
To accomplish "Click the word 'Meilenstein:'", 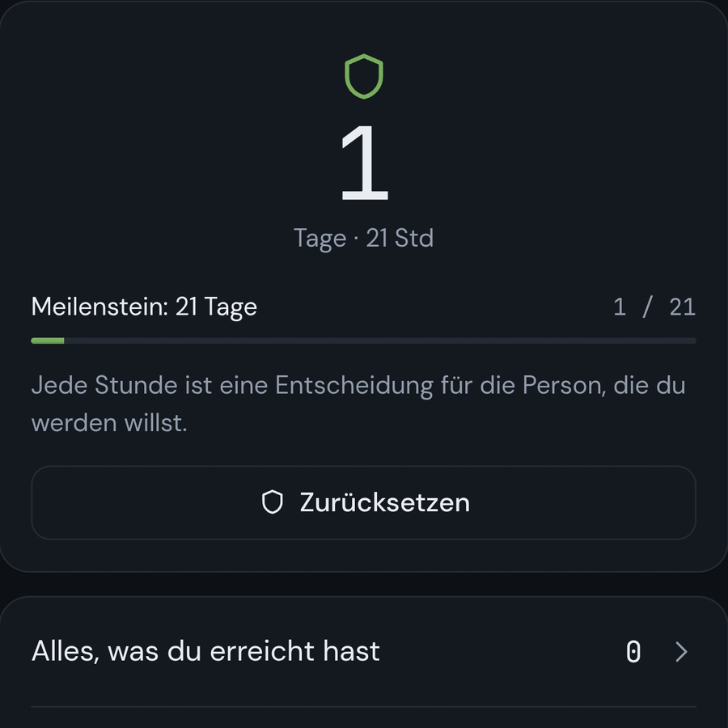I will [99, 307].
